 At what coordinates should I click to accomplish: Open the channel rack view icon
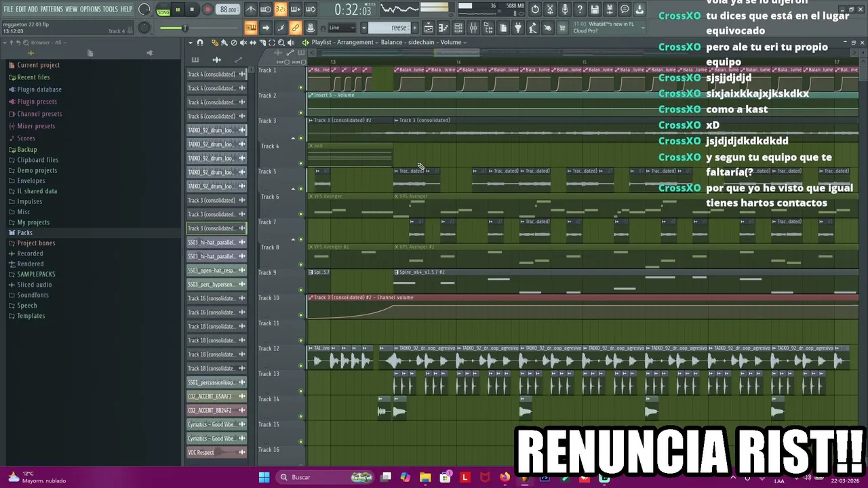point(458,28)
